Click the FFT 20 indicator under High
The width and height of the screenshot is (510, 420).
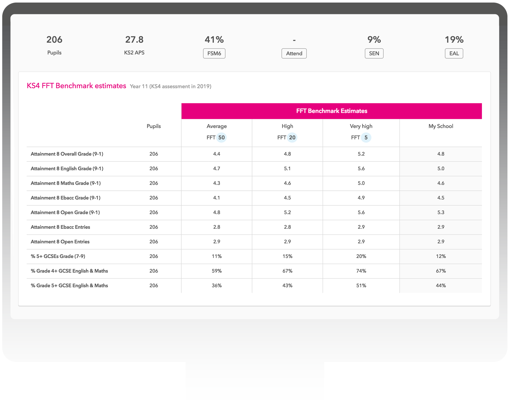click(x=287, y=137)
